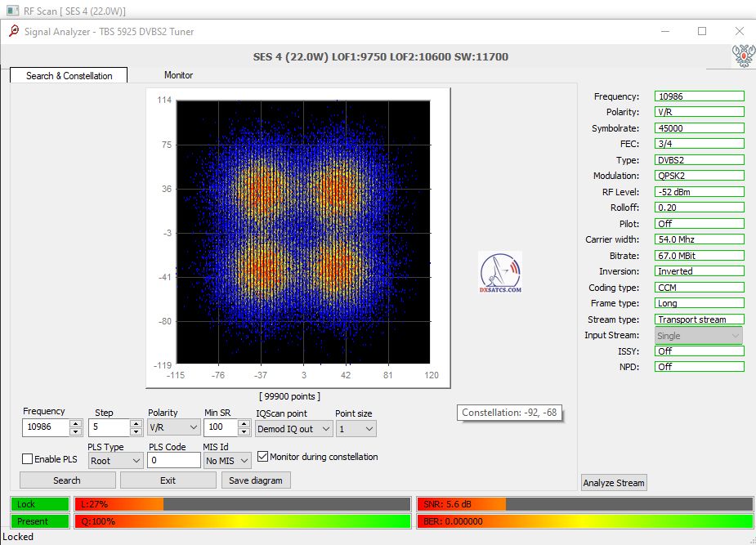This screenshot has height=545, width=756.
Task: Expand the IQScan point dropdown
Action: 294,428
